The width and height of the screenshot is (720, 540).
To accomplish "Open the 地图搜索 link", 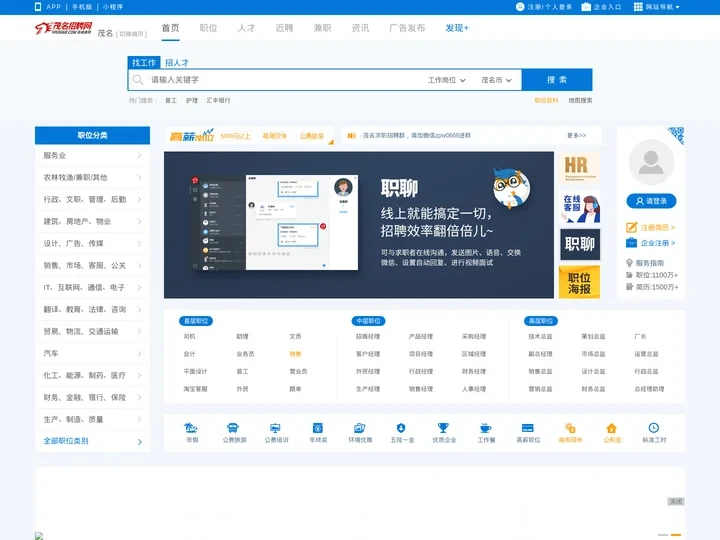I will pos(580,101).
